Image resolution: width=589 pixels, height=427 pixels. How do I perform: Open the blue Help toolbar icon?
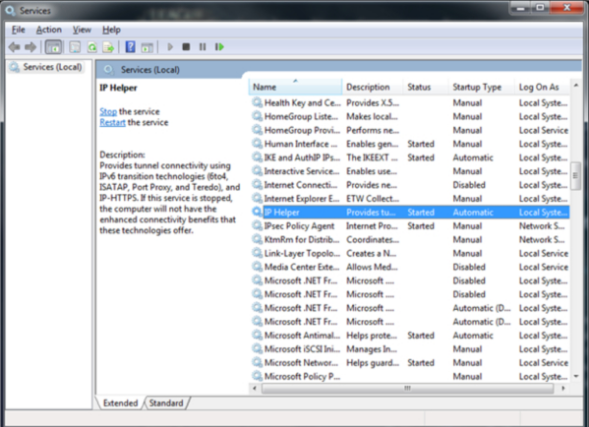[130, 47]
